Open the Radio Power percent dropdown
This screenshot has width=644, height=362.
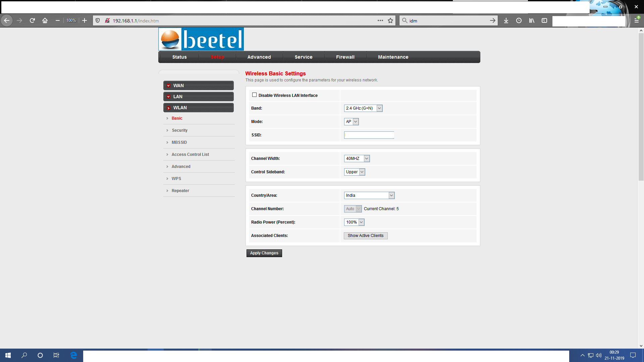354,222
